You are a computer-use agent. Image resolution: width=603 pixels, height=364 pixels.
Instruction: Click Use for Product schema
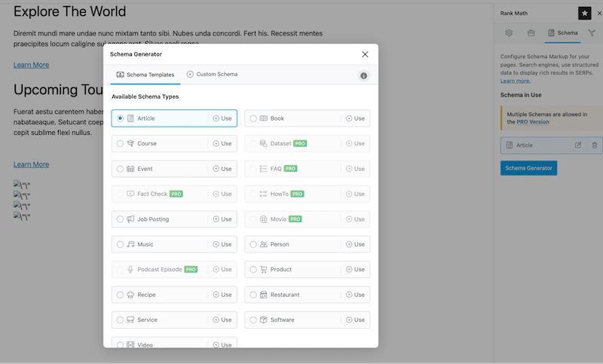click(x=355, y=270)
